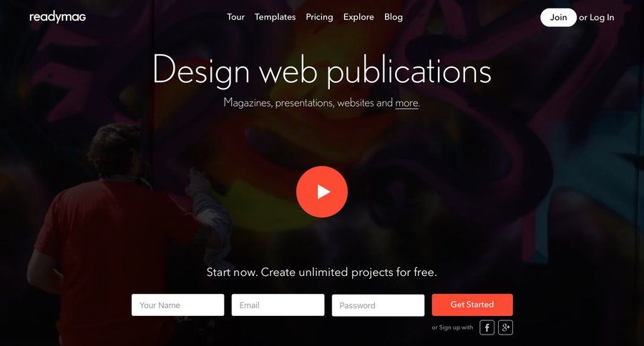Follow the underlined 'more' link
644x346 pixels.
[406, 103]
